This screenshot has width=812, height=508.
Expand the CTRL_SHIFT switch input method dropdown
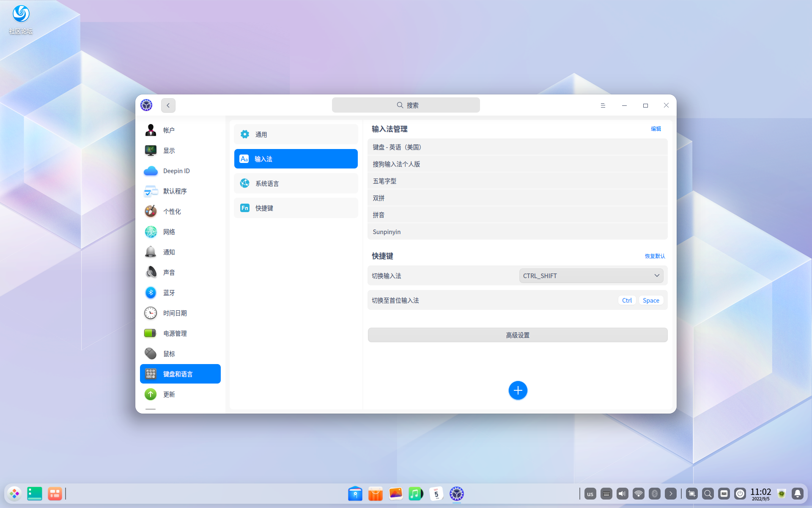click(x=591, y=276)
